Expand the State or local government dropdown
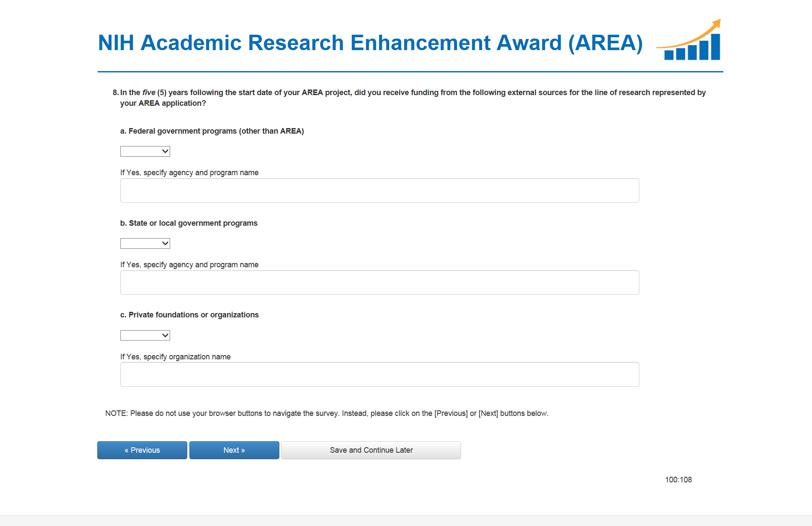 click(145, 243)
